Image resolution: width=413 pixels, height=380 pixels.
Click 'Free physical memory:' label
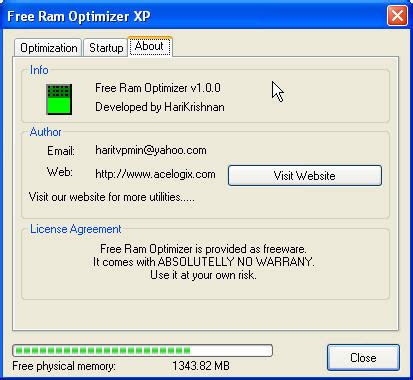pos(64,366)
